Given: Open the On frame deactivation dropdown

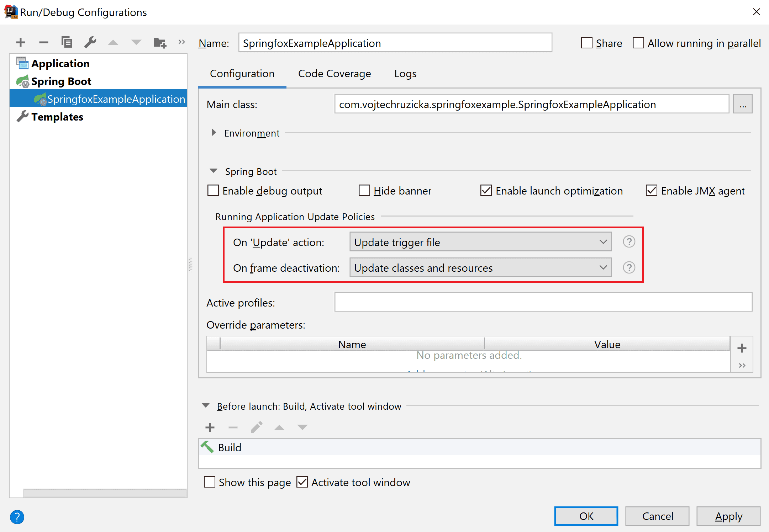Looking at the screenshot, I should coord(480,267).
